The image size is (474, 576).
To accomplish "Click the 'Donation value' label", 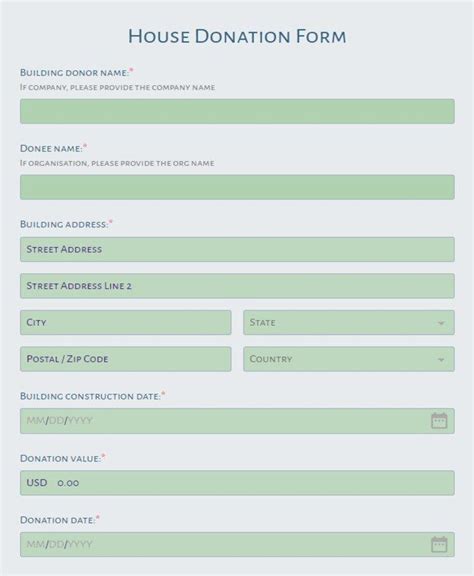I will coord(61,458).
